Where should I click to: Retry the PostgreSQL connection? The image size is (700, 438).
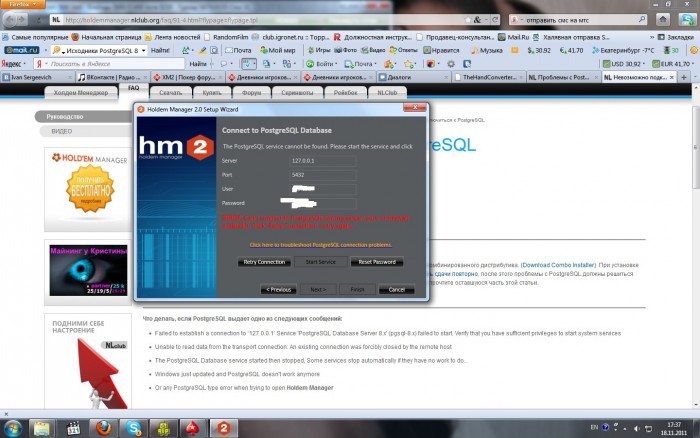click(x=264, y=262)
